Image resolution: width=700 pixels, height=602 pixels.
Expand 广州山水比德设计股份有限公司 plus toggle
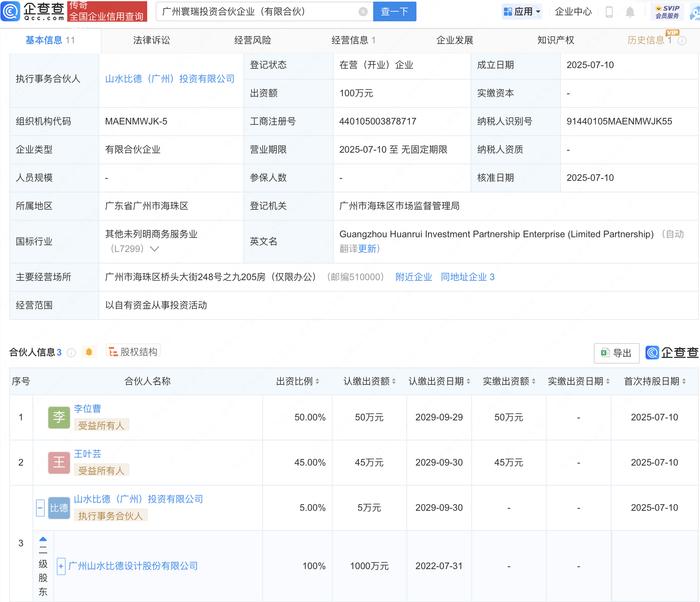click(61, 566)
